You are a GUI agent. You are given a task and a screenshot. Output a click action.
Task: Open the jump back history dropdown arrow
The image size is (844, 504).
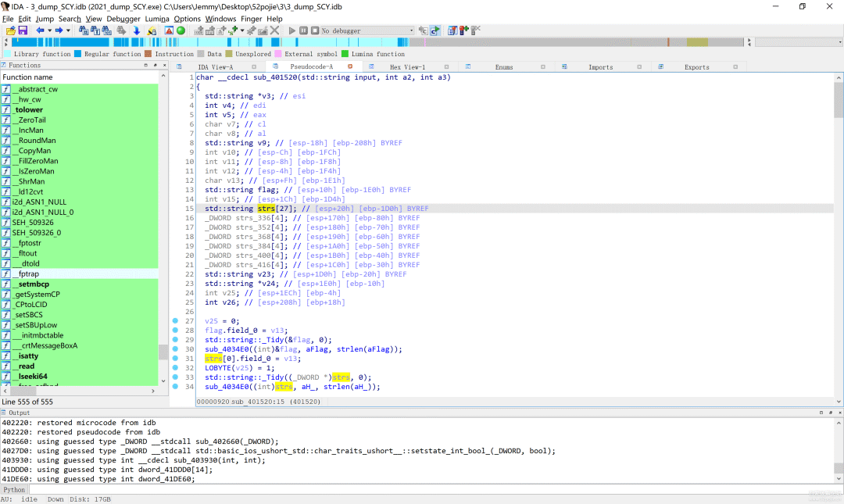point(48,30)
